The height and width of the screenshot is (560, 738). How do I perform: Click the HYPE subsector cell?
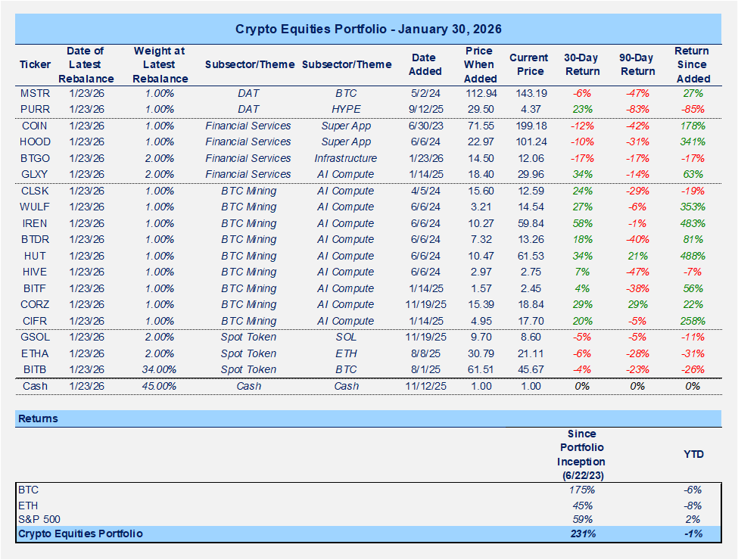[x=346, y=109]
